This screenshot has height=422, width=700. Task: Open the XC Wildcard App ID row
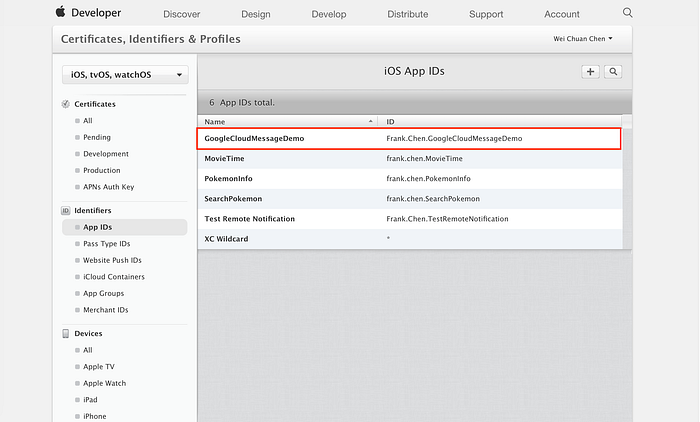click(x=410, y=239)
